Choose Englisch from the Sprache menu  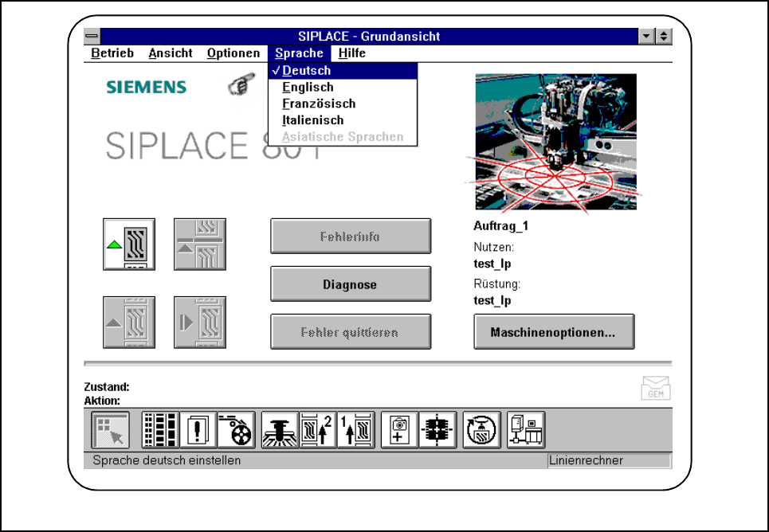(x=343, y=88)
